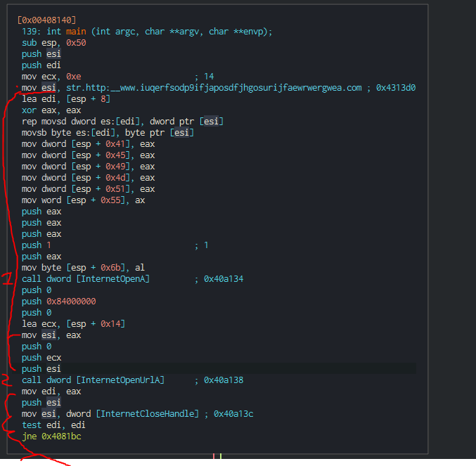Select 'mov dword [esp + 0x49], eax'
The image size is (476, 466).
pos(88,167)
